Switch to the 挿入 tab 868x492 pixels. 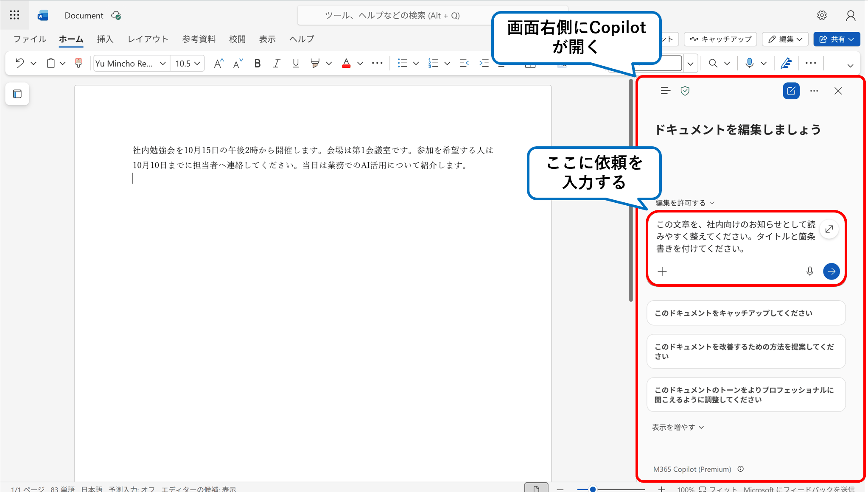105,39
